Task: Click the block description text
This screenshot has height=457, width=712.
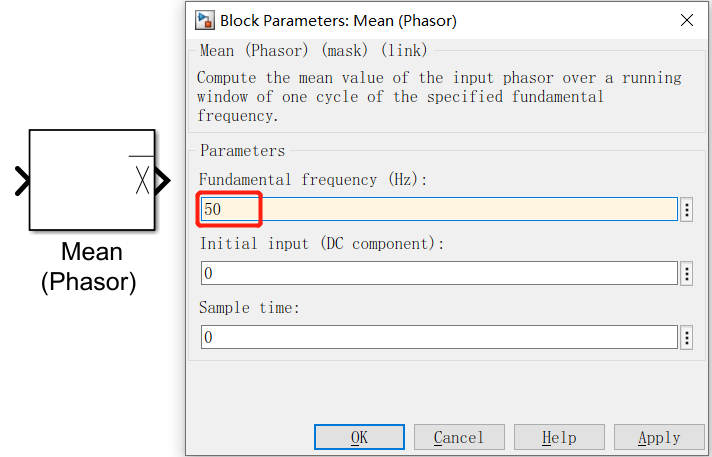Action: (x=438, y=96)
